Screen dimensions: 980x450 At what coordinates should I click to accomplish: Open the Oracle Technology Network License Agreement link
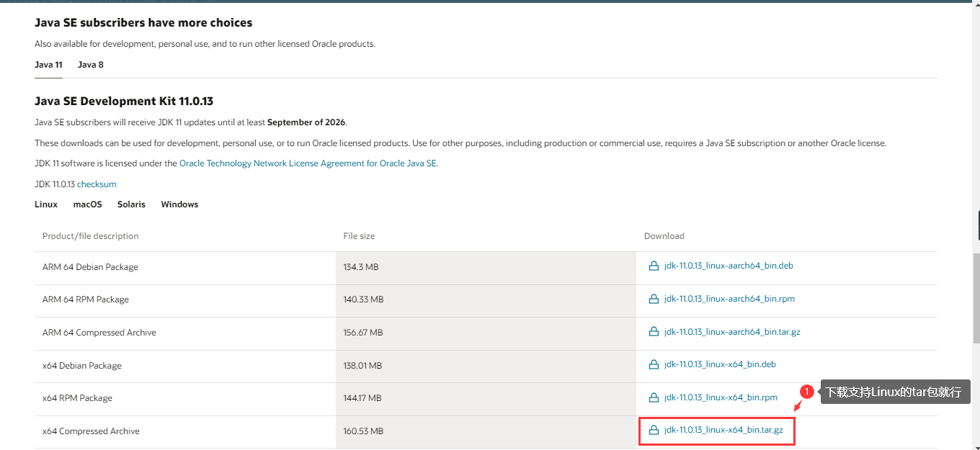pyautogui.click(x=308, y=163)
